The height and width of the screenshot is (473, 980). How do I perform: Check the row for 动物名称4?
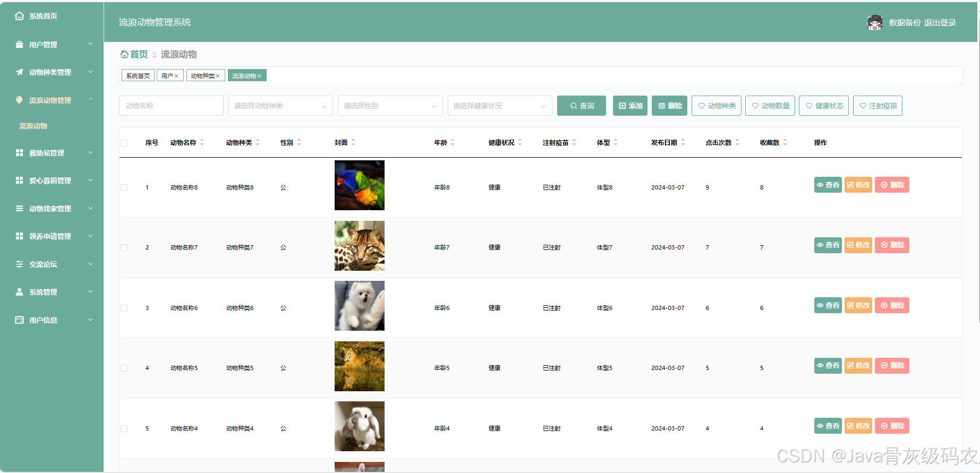tap(124, 428)
